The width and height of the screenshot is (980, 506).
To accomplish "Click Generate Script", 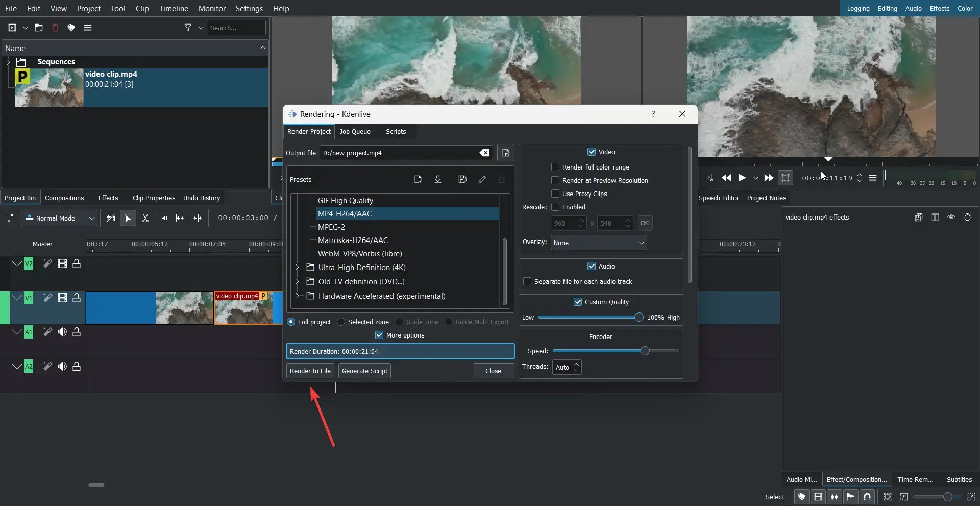I will 364,371.
